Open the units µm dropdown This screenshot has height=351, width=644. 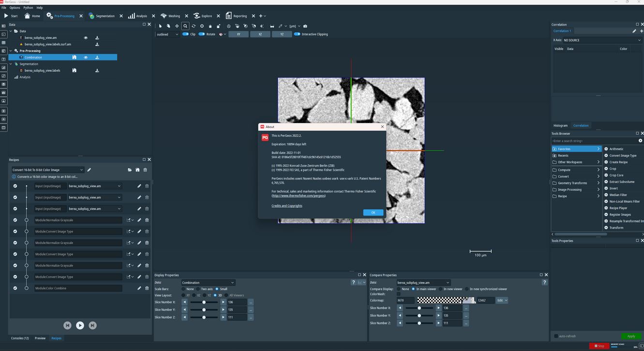coord(295,26)
